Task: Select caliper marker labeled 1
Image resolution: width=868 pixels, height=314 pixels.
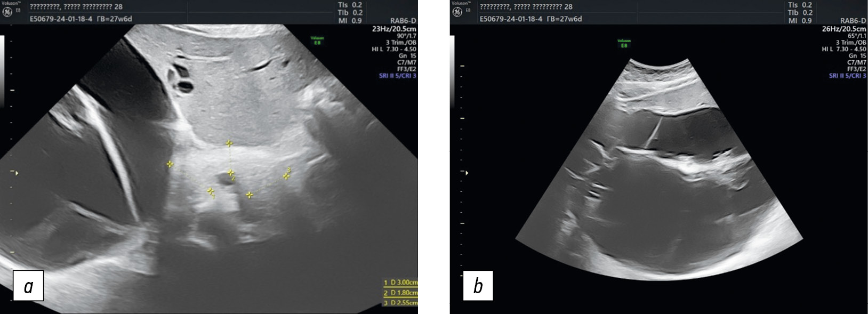Action: pos(211,191)
